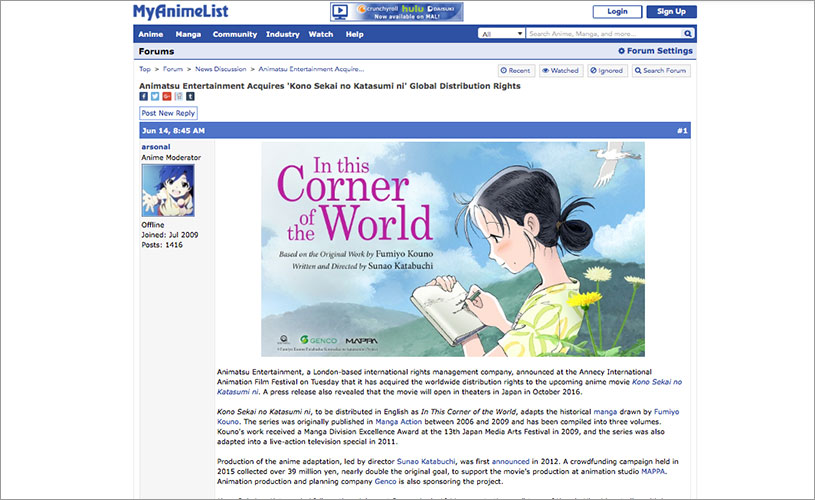The width and height of the screenshot is (815, 500).
Task: Open the Anime menu
Action: tap(151, 34)
